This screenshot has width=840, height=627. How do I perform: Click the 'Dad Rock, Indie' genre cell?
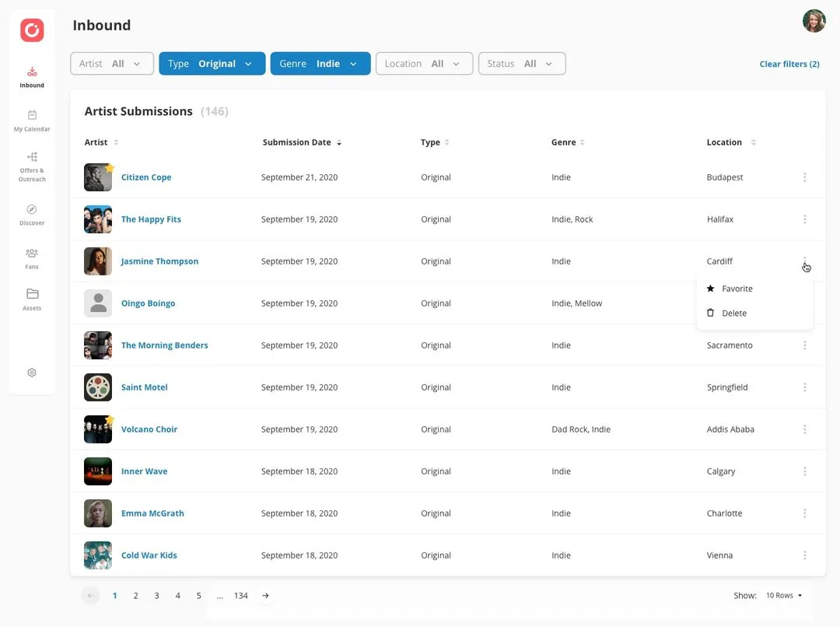[581, 429]
